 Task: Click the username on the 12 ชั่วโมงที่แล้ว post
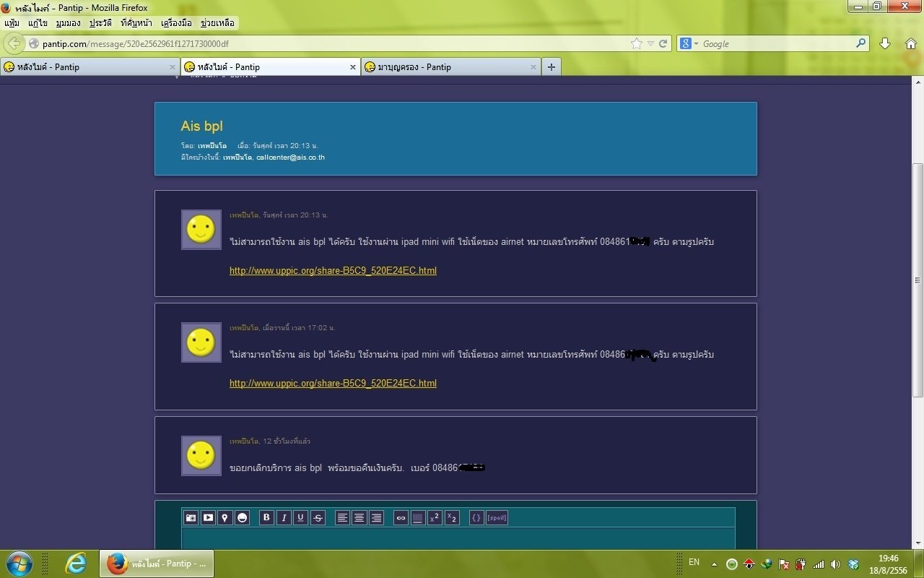pos(244,441)
